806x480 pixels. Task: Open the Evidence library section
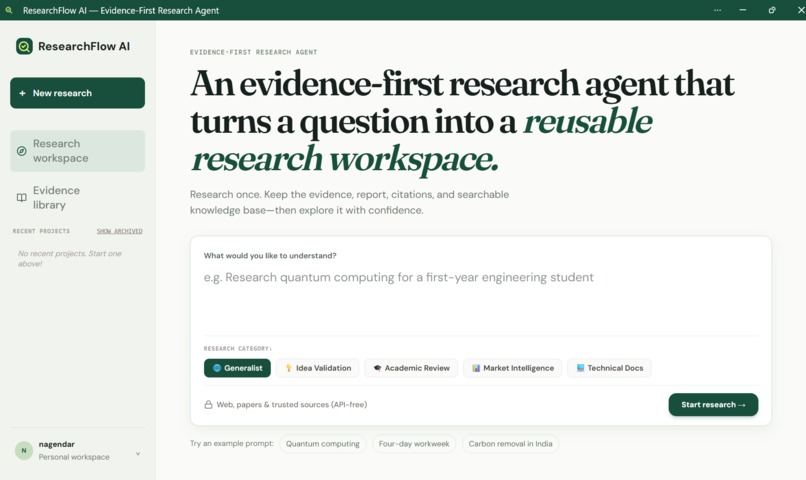(x=78, y=197)
